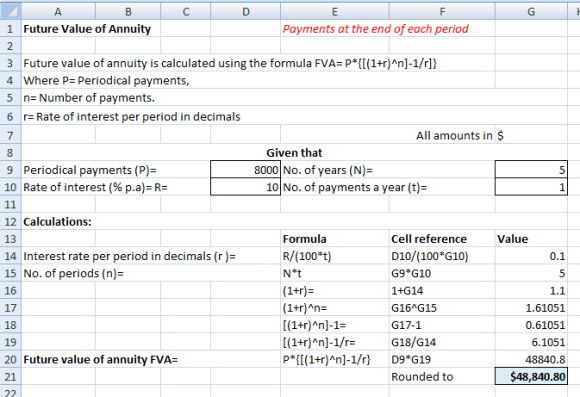Click the 0.1 value cell

pos(531,256)
